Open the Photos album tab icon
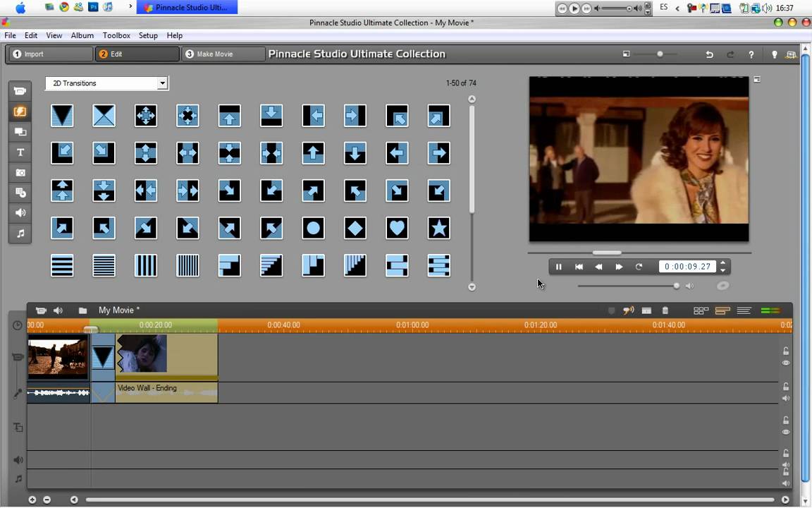 point(20,172)
